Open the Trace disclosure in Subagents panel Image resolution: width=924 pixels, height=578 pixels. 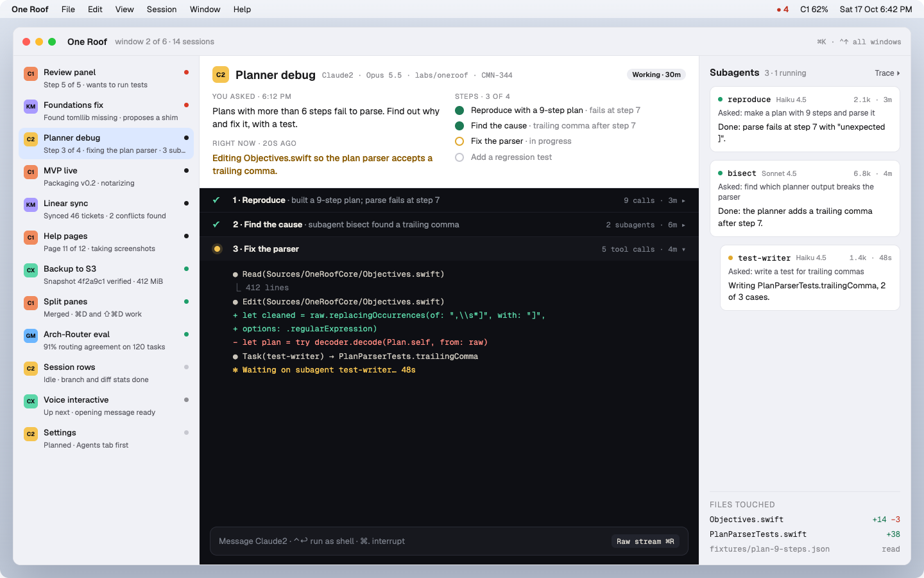(887, 73)
